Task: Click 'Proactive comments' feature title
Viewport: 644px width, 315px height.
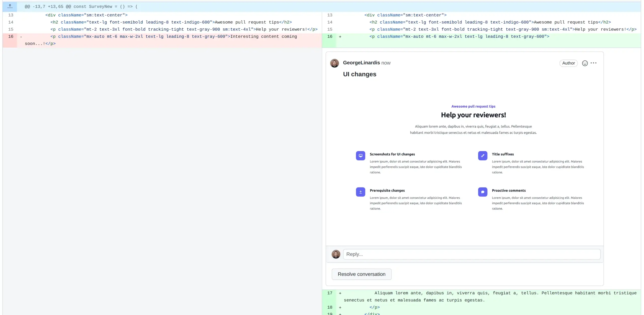Action: (x=509, y=190)
